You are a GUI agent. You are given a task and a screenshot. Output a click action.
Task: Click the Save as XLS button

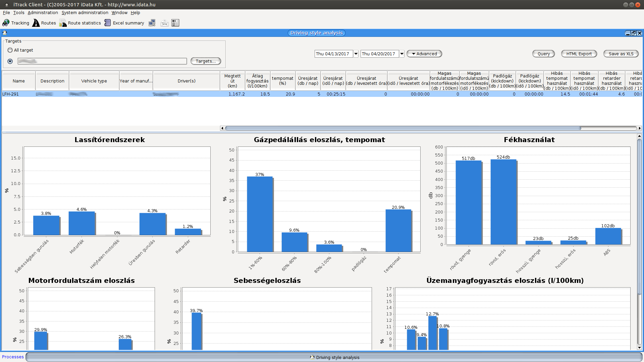pos(621,54)
